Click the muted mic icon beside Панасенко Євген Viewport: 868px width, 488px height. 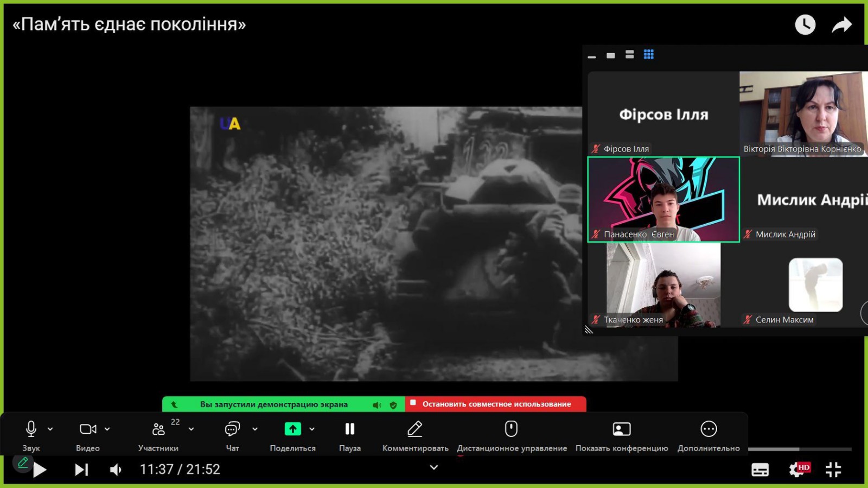596,235
